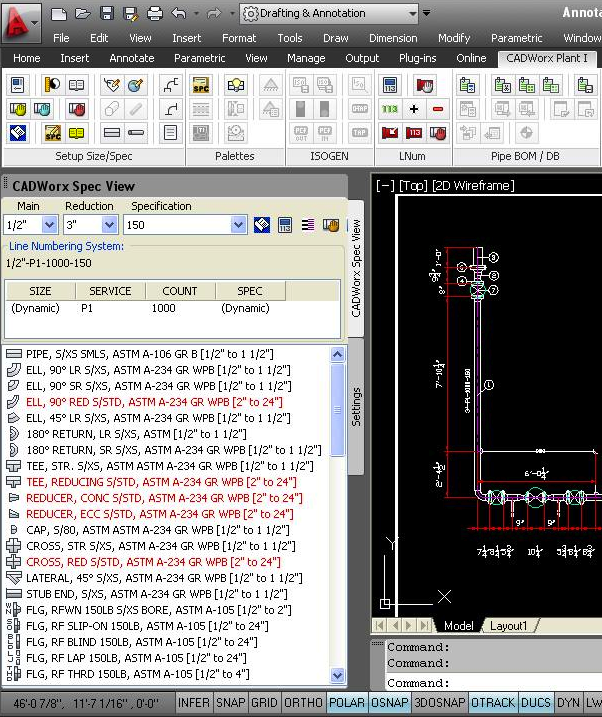Click the Undo arrow icon
Viewport: 602px width, 717px height.
(179, 14)
